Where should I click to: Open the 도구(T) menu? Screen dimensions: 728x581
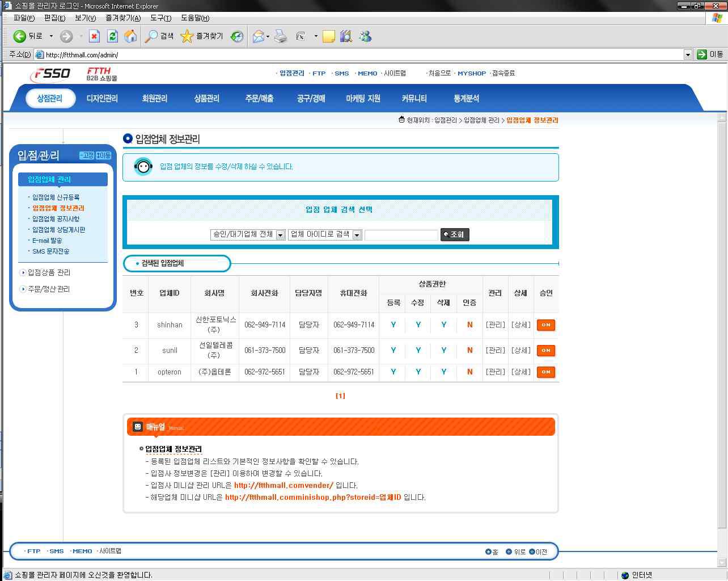tap(161, 18)
